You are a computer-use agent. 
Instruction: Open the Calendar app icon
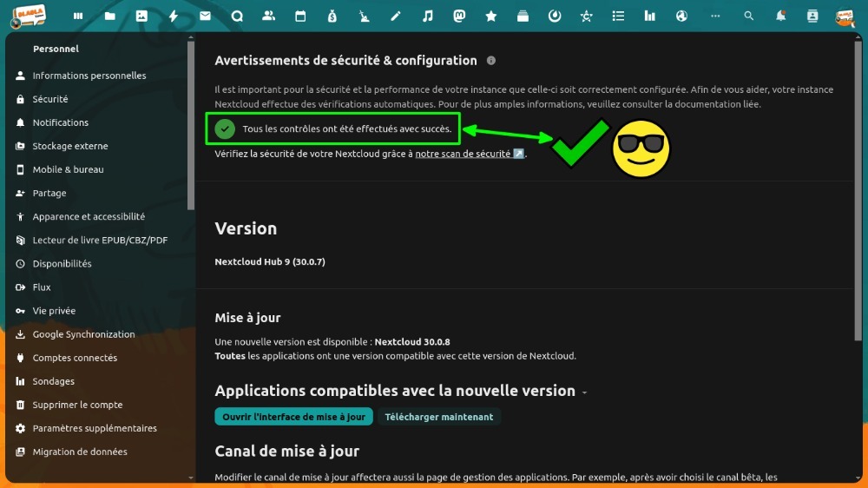click(300, 16)
